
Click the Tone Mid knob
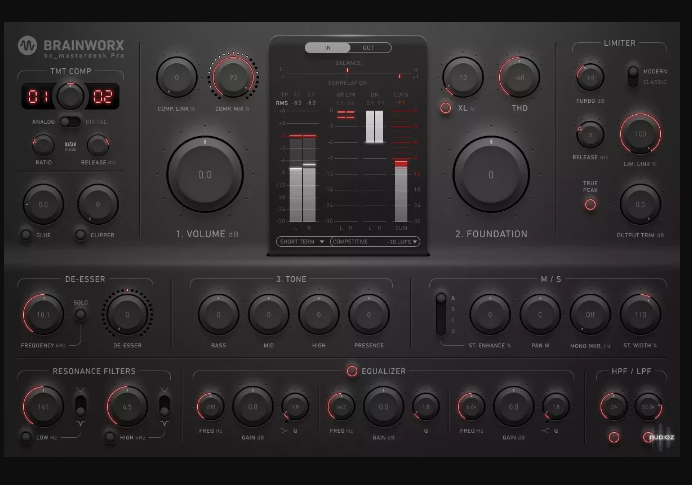click(268, 315)
